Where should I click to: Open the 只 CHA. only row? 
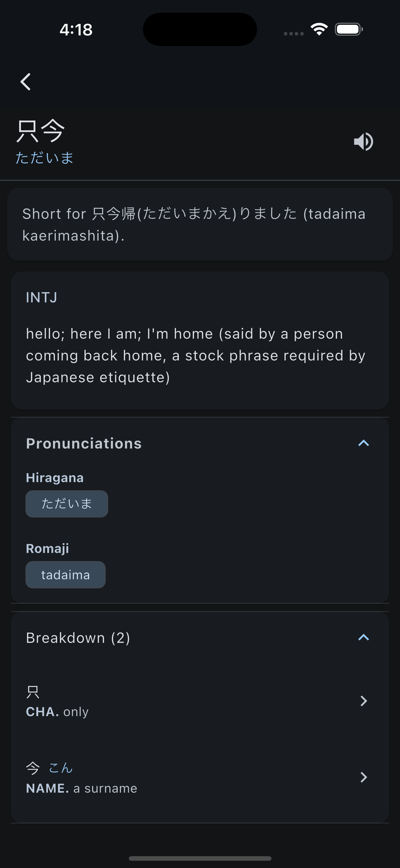[x=200, y=701]
